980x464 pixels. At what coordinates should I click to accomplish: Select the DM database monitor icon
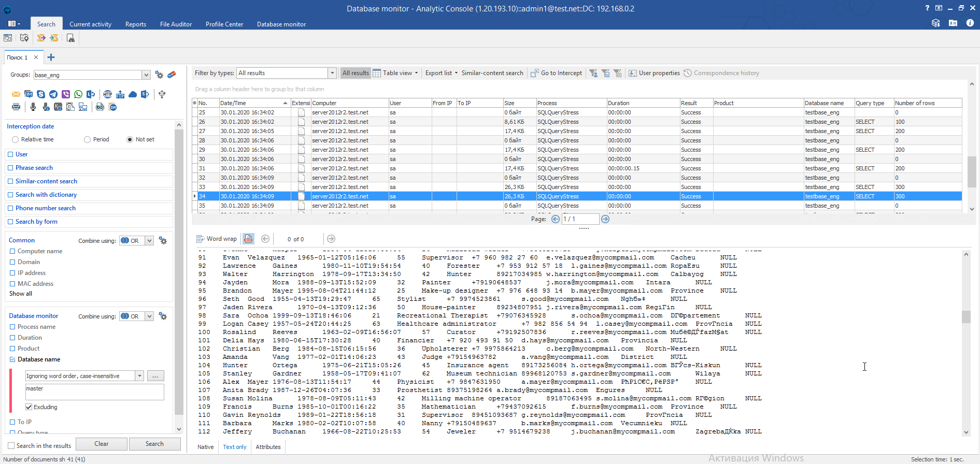coord(112,107)
